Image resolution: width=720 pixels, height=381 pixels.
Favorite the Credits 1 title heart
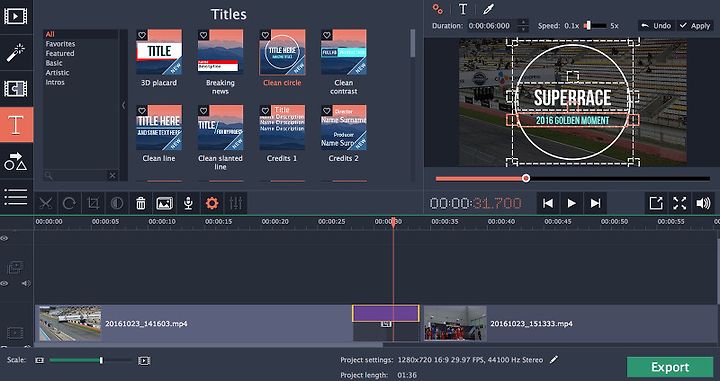pos(265,111)
